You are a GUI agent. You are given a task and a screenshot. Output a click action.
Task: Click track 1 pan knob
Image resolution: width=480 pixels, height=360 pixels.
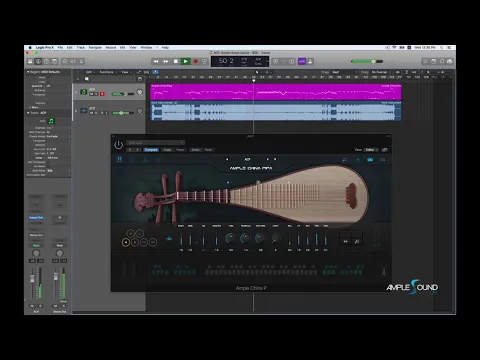140,92
